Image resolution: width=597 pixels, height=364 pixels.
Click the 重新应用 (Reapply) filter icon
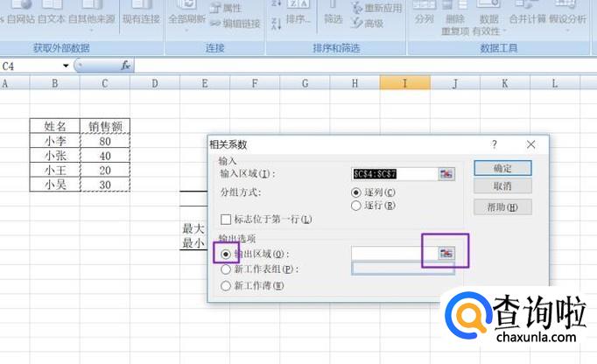357,9
